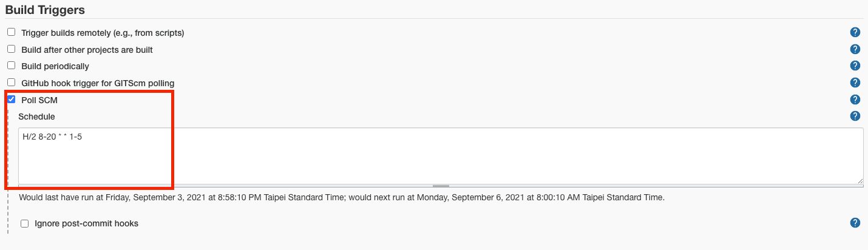Screen dimensions: 868x250
Task: Show help icon for Build periodically
Action: click(x=855, y=66)
